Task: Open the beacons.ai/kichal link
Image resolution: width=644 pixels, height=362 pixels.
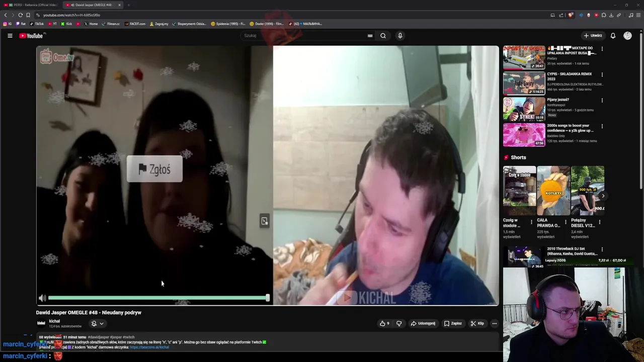Action: tap(149, 347)
